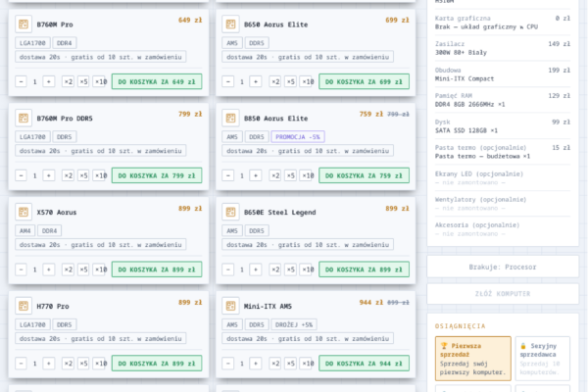This screenshot has width=588, height=392.
Task: Click the H770 Pro motherboard icon
Action: (24, 306)
